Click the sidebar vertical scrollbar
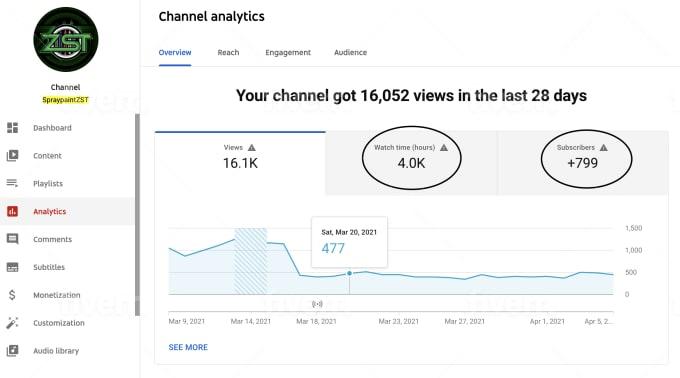 coord(137,215)
